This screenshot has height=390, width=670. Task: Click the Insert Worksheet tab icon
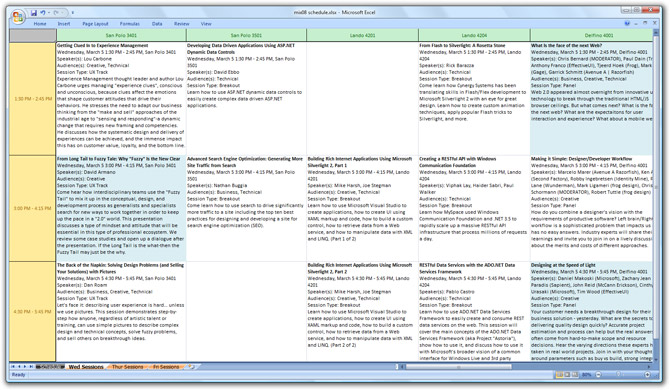click(x=191, y=367)
